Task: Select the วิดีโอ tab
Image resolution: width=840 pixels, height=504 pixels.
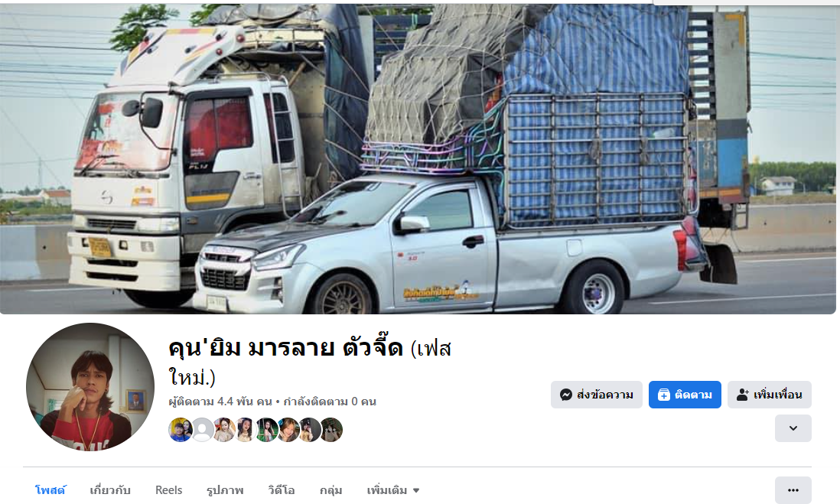Action: point(282,490)
